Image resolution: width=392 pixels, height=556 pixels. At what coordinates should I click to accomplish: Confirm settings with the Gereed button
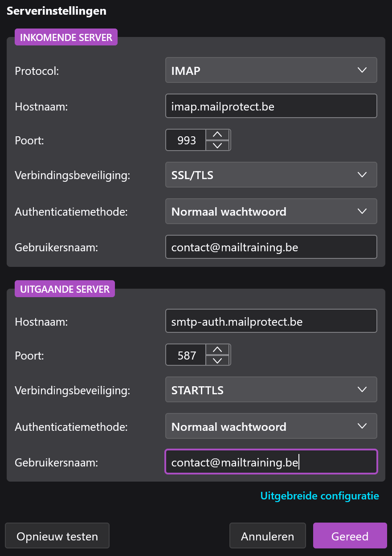350,536
